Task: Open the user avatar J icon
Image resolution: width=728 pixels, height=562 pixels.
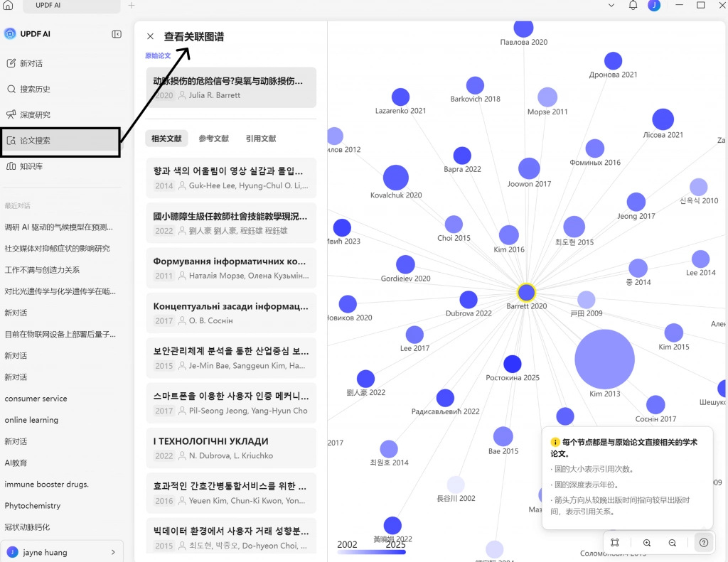Action: 654,6
